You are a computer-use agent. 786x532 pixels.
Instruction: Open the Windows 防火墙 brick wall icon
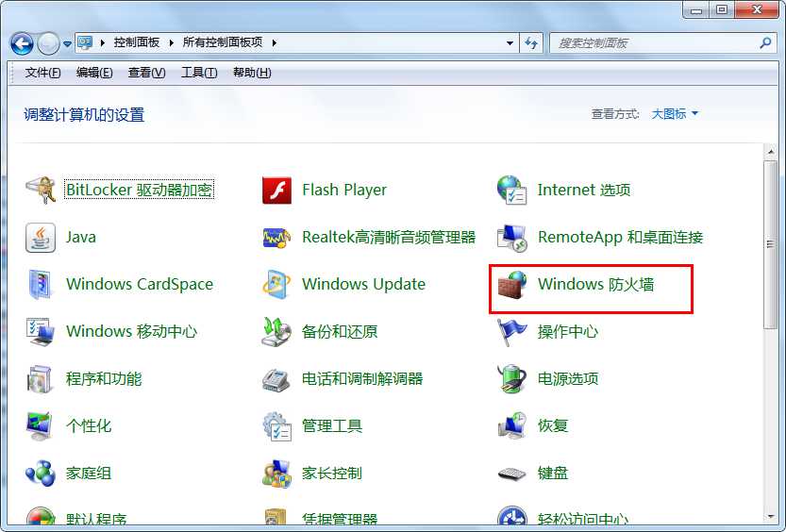click(511, 285)
